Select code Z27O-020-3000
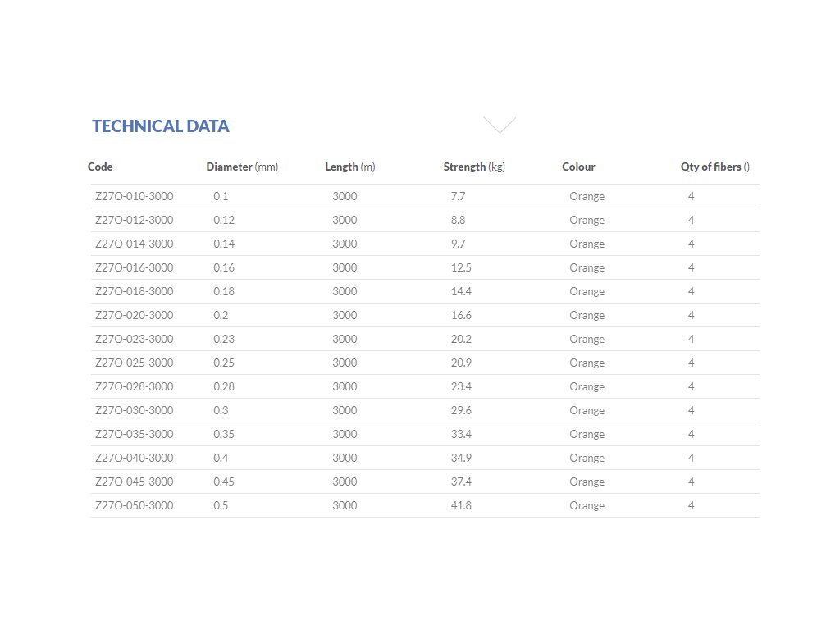The height and width of the screenshot is (630, 840). pyautogui.click(x=135, y=315)
